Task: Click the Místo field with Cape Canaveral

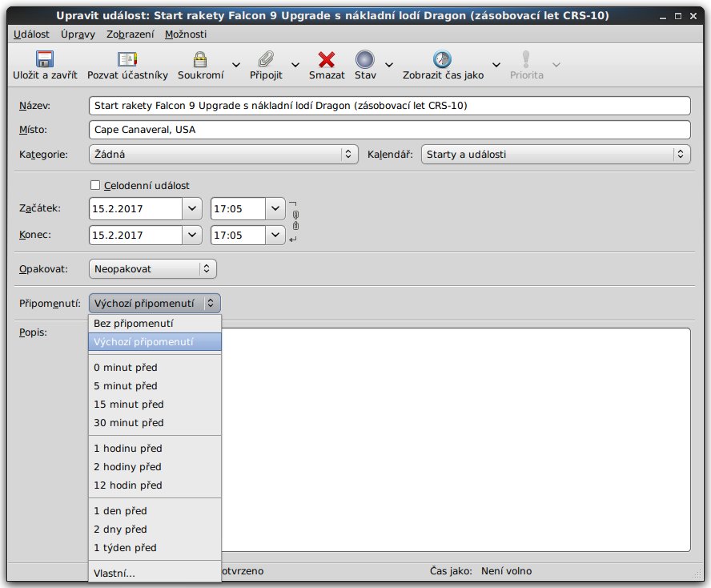Action: click(x=389, y=130)
